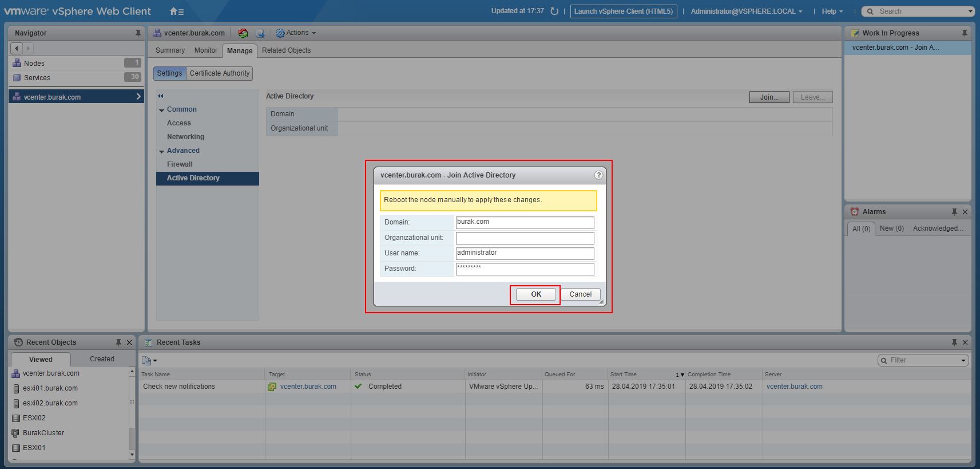Screen dimensions: 980x469
Task: Click the search magnifier icon
Action: [870, 11]
